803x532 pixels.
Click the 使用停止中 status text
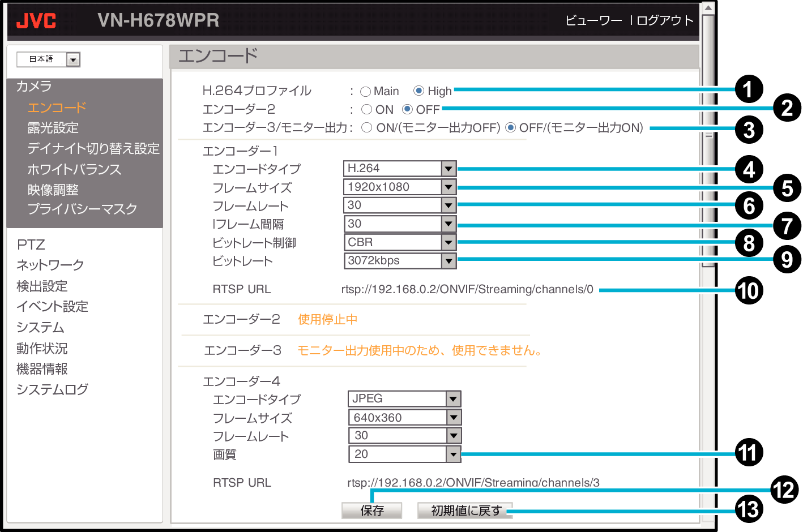pyautogui.click(x=327, y=319)
